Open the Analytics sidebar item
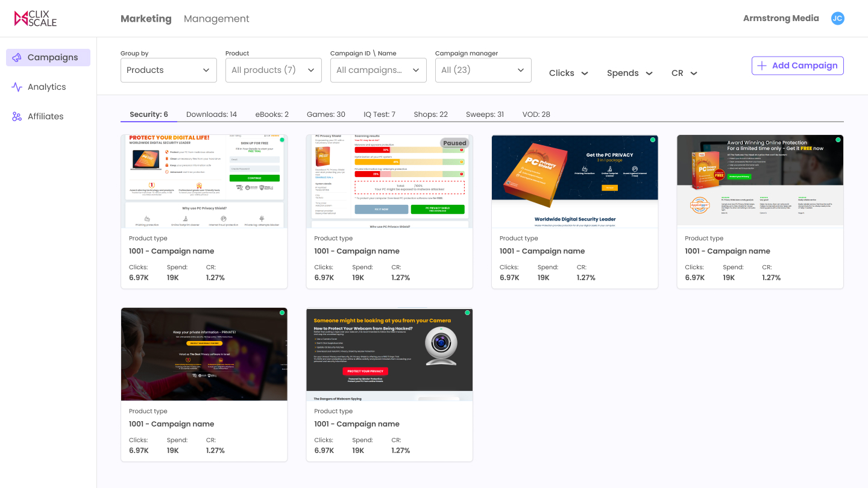 point(48,87)
